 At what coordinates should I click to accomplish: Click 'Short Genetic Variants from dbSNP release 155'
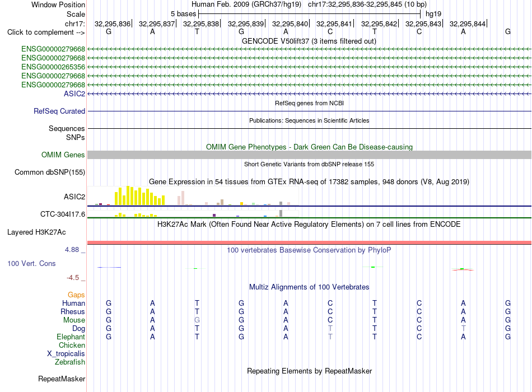309,164
